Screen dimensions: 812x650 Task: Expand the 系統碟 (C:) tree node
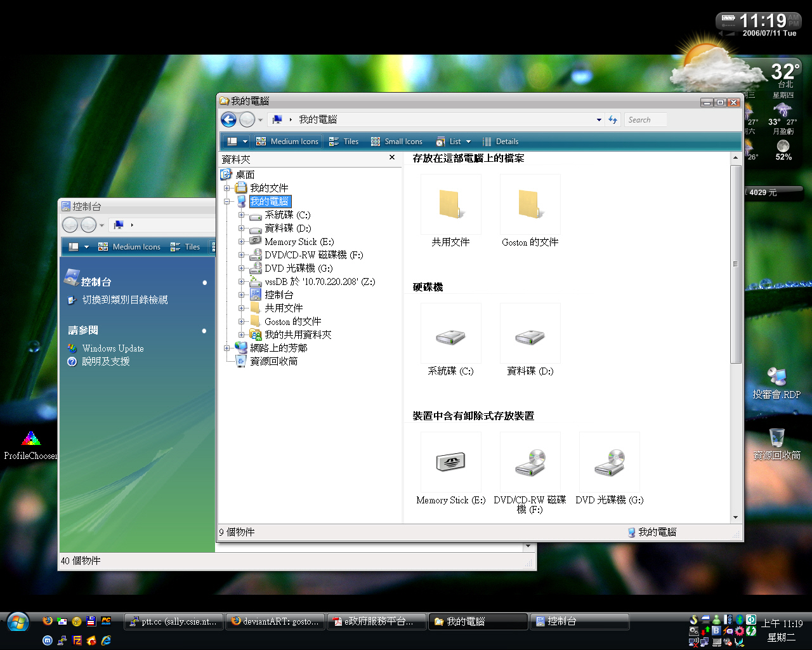241,215
